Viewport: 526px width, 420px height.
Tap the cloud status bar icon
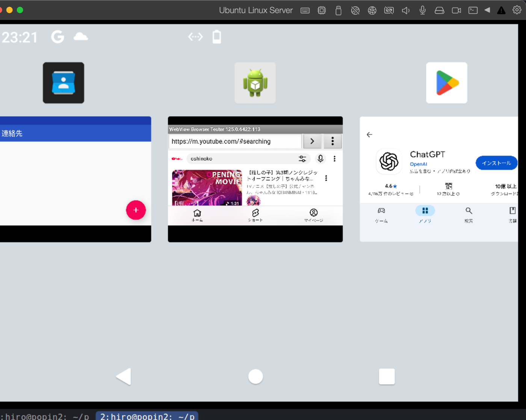pos(80,36)
